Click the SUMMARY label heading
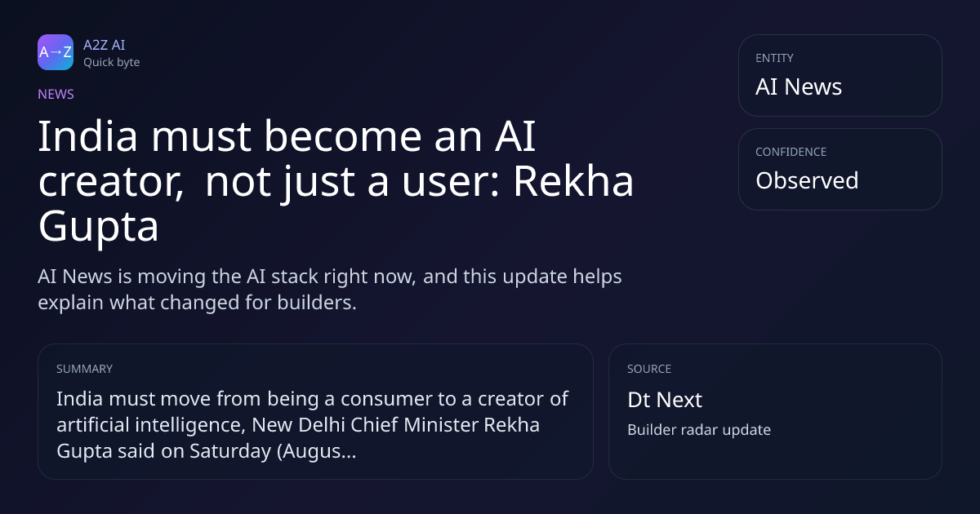 coord(84,369)
